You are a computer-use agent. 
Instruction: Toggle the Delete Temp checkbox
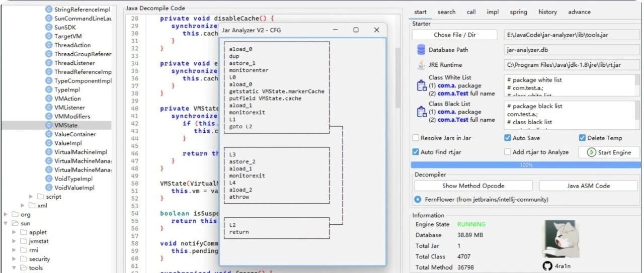(x=582, y=138)
